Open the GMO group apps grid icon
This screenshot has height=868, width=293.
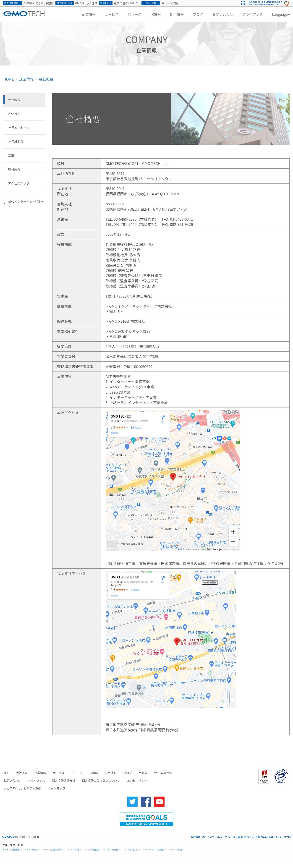[243, 3]
